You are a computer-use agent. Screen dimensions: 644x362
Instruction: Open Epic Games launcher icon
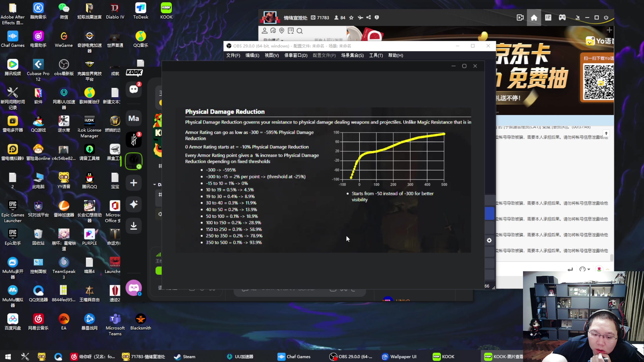pos(12,206)
